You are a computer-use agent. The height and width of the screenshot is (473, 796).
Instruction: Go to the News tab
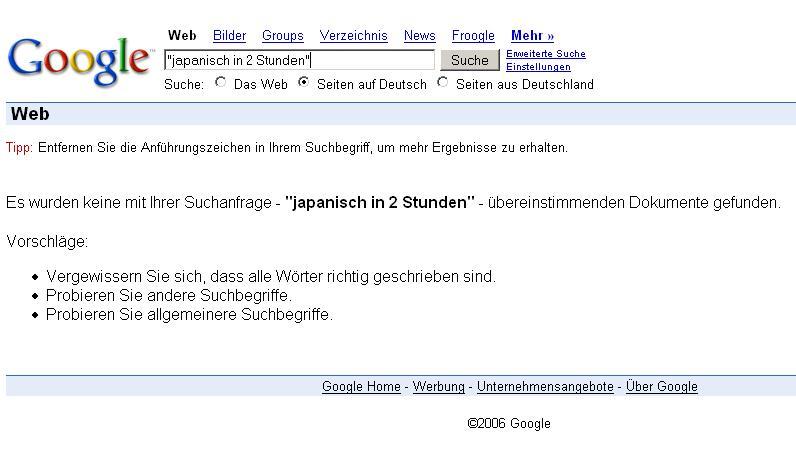pyautogui.click(x=419, y=36)
